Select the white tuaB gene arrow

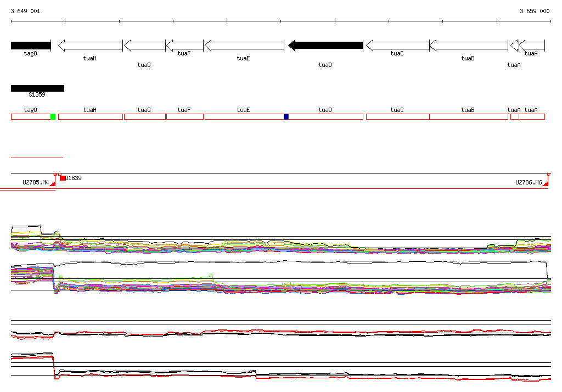coord(469,46)
